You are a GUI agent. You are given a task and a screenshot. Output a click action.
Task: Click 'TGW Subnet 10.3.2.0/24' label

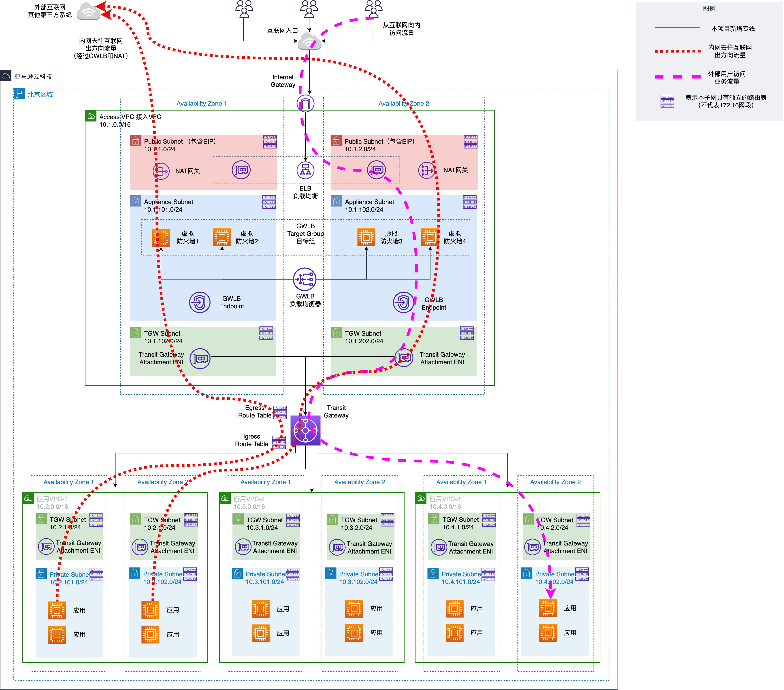pos(359,524)
